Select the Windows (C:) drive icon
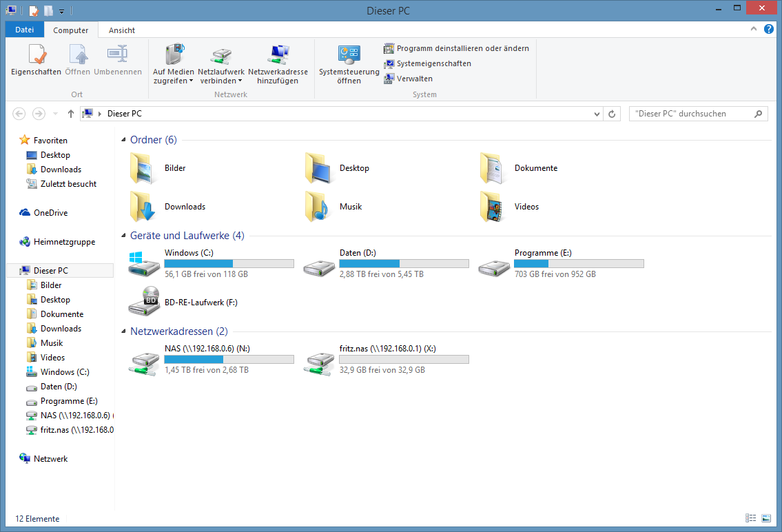The height and width of the screenshot is (532, 782). point(143,264)
